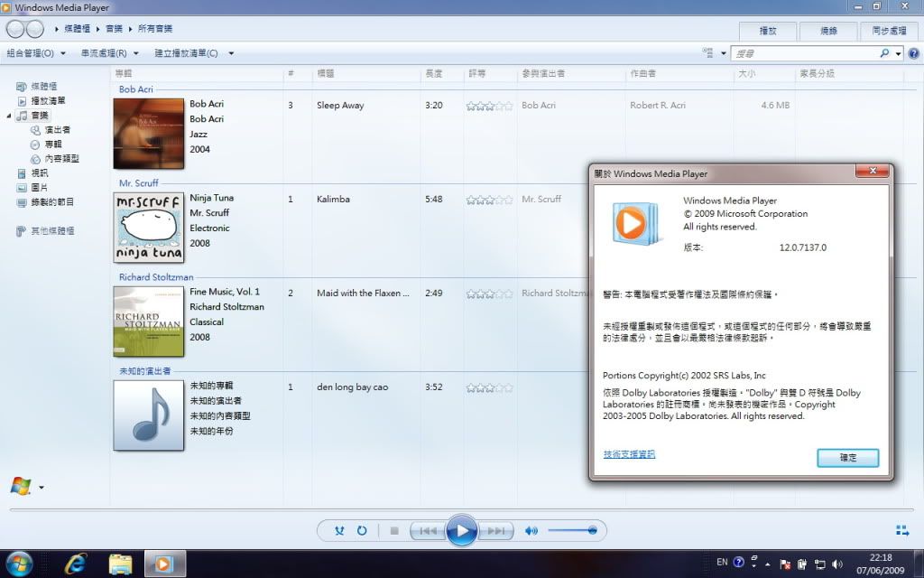
Task: Switch to Now Playing view icon
Action: (x=902, y=531)
